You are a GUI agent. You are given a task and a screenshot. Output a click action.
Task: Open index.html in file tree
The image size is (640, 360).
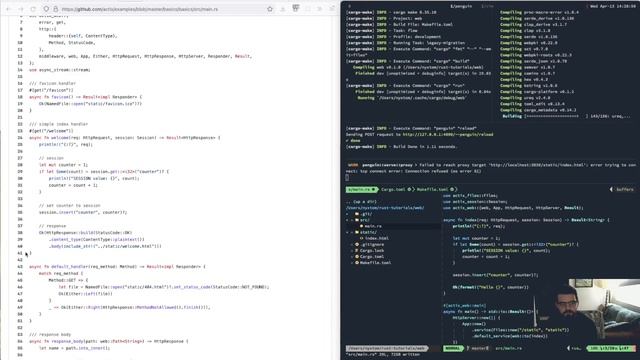(x=377, y=238)
